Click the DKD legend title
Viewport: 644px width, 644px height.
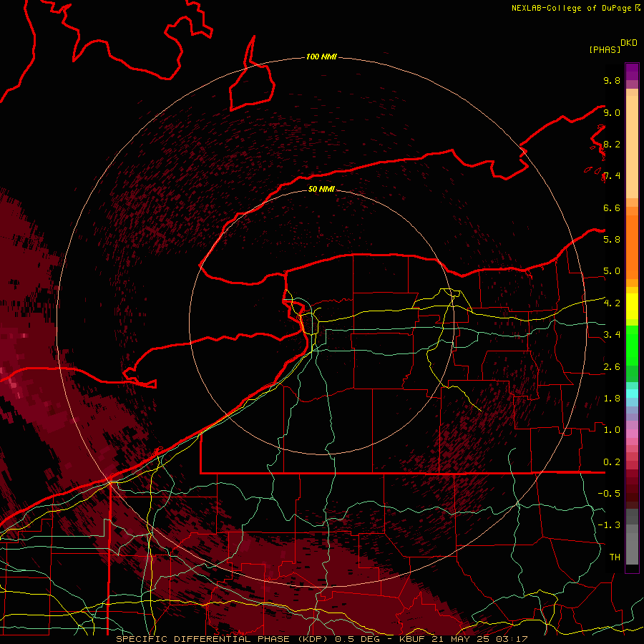coord(629,43)
